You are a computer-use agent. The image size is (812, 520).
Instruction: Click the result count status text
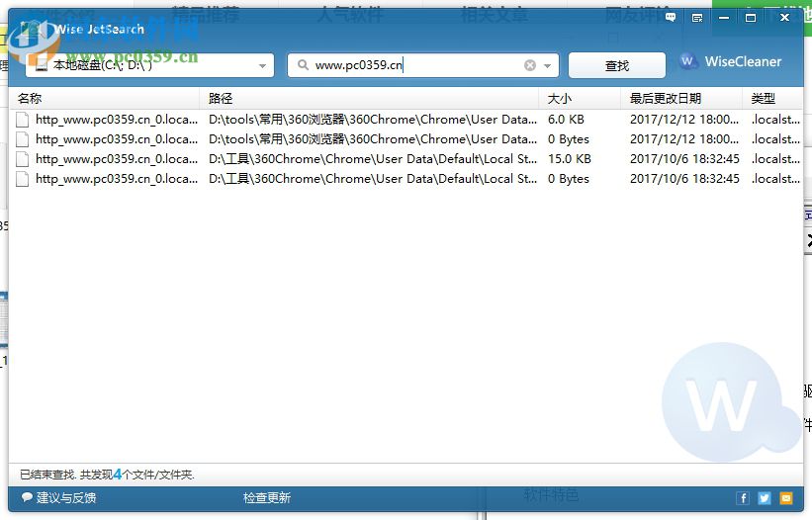107,475
